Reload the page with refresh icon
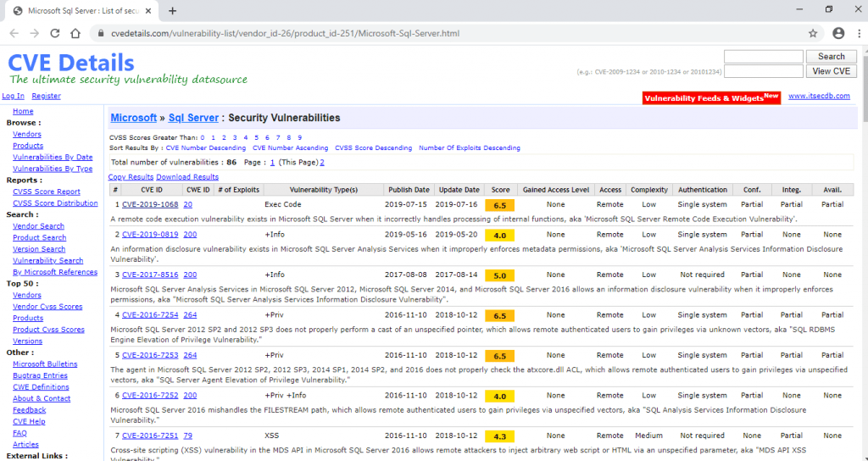The height and width of the screenshot is (461, 868). (55, 33)
